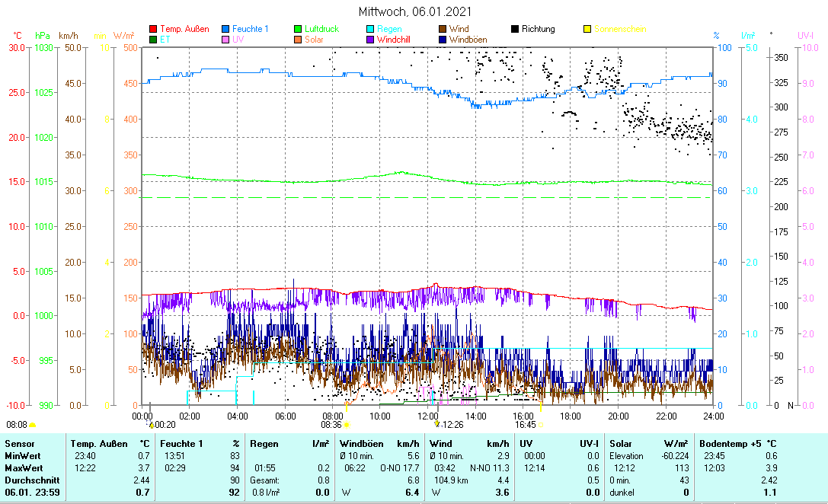This screenshot has height=504, width=828.
Task: Click the ET legend label
Action: coord(165,40)
